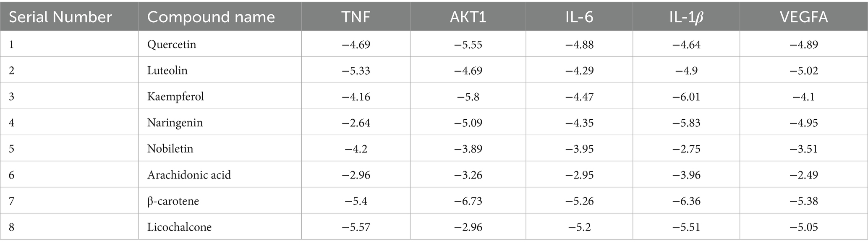Click Arachidonic acid VEGFA value −2.49
868x247 pixels.
803,175
